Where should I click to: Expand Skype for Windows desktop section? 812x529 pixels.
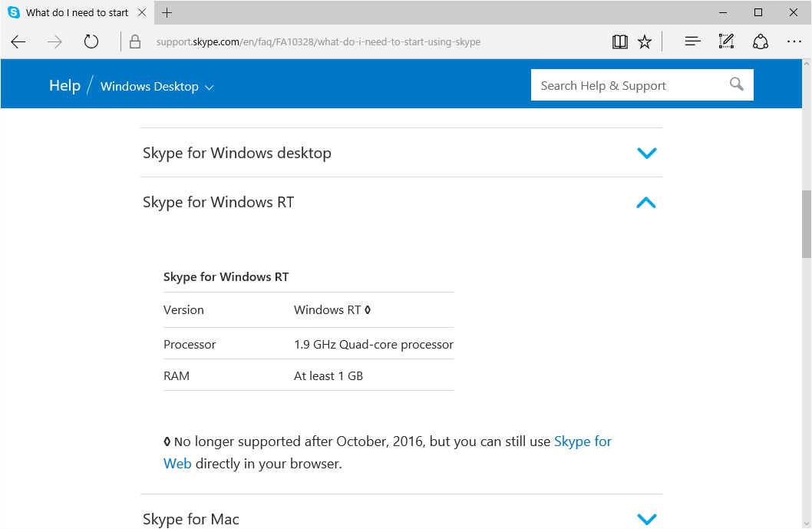click(x=646, y=153)
